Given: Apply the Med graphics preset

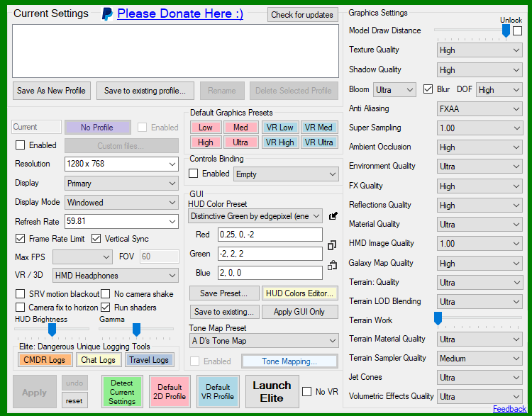Looking at the screenshot, I should [x=241, y=128].
